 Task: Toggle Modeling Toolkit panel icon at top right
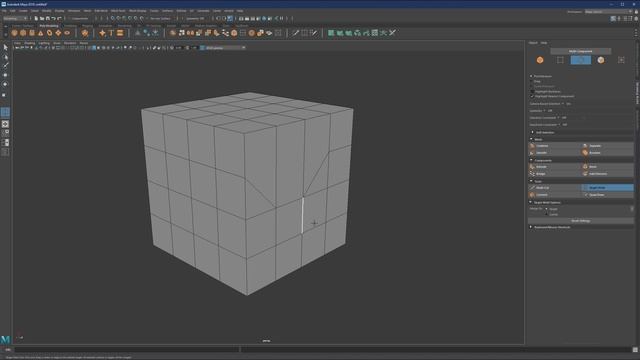(x=613, y=18)
